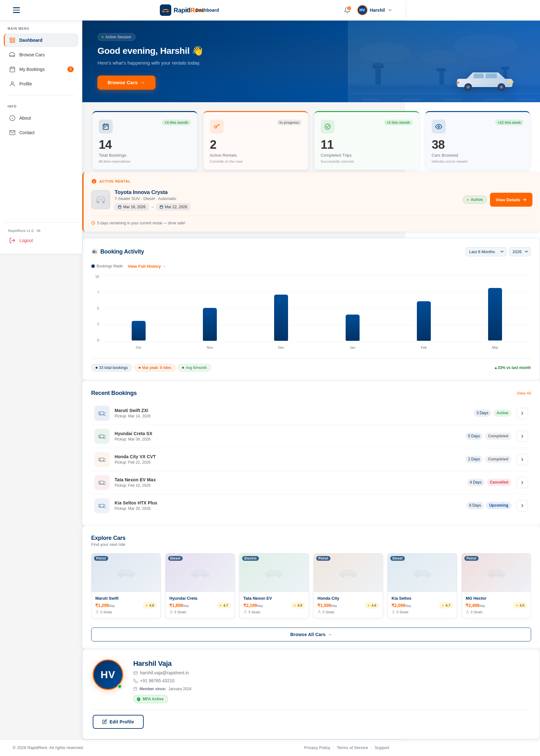
Task: Open the Last 6 Months filter dropdown
Action: tap(486, 252)
